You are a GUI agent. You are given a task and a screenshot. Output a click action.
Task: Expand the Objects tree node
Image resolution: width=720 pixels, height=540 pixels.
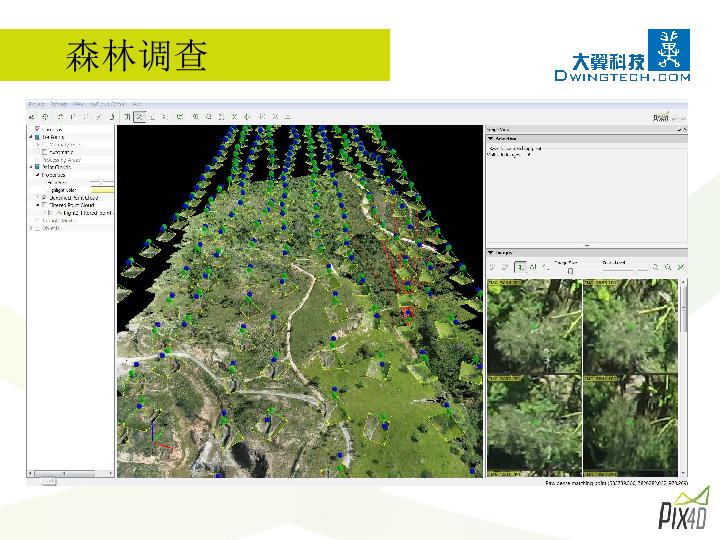click(30, 228)
